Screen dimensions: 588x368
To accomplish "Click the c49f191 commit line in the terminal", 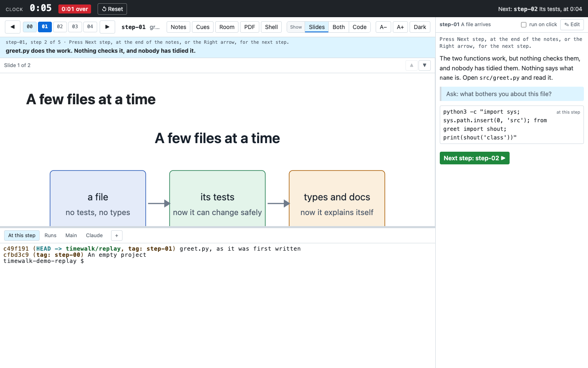I will click(x=152, y=249).
